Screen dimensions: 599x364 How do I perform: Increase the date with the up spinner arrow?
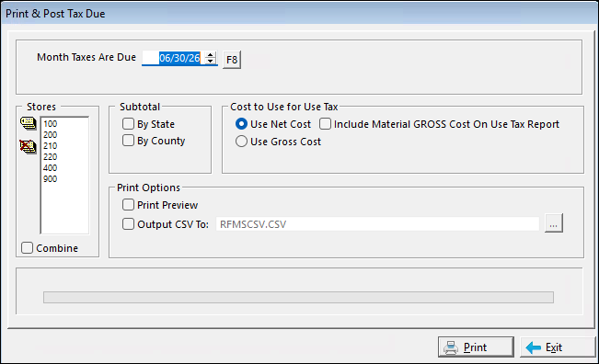coord(210,55)
